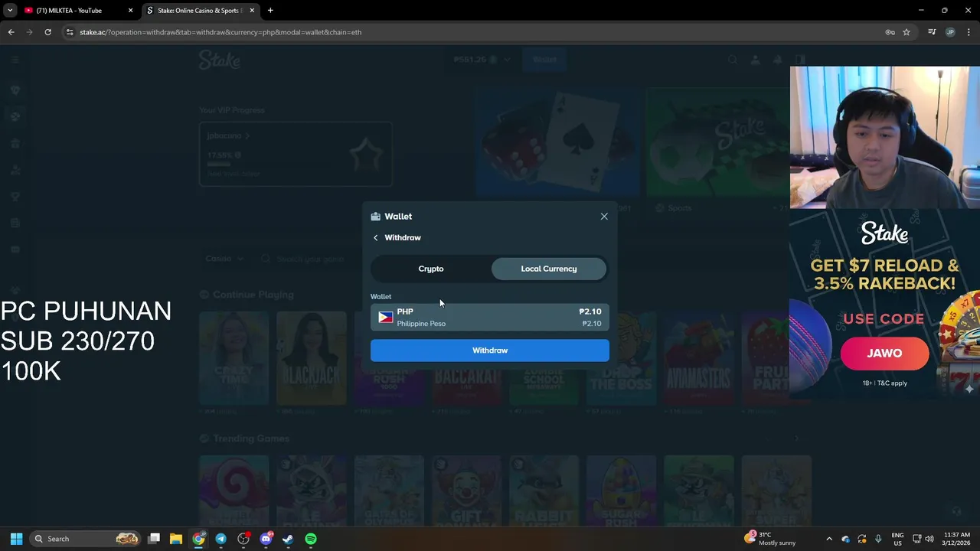Screen dimensions: 980x551
Task: Close the Wallet modal with the X
Action: pos(604,217)
